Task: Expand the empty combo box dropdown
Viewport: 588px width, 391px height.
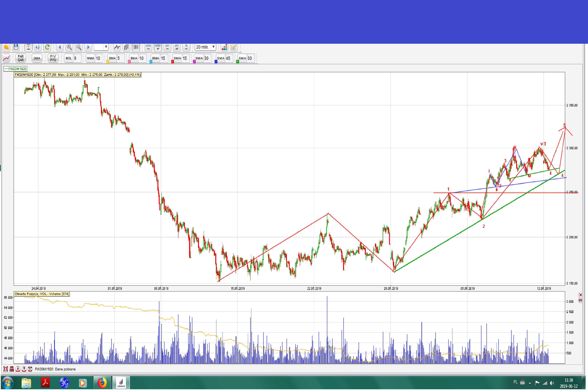Action: tap(106, 47)
